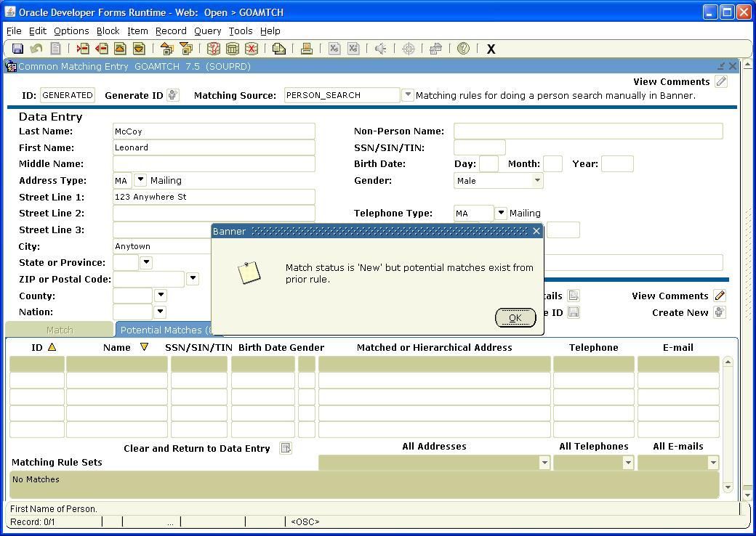Click the Next Block toolbar icon
This screenshot has width=756, height=536.
tap(185, 49)
